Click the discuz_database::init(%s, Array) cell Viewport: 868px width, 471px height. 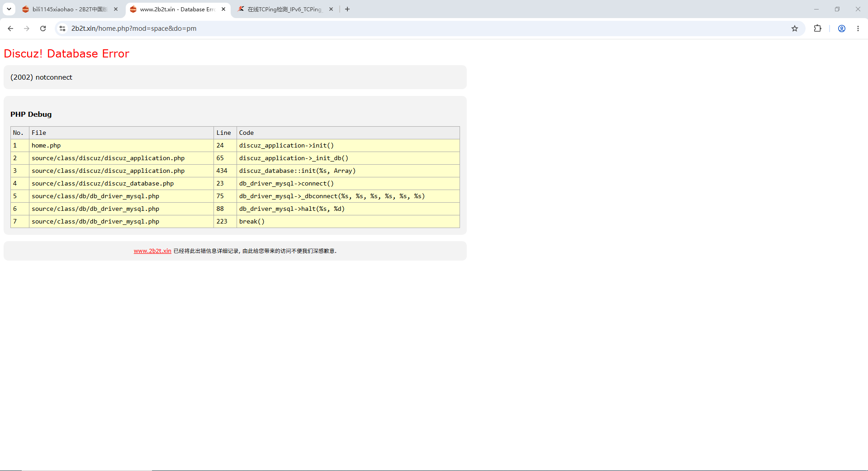pyautogui.click(x=348, y=171)
